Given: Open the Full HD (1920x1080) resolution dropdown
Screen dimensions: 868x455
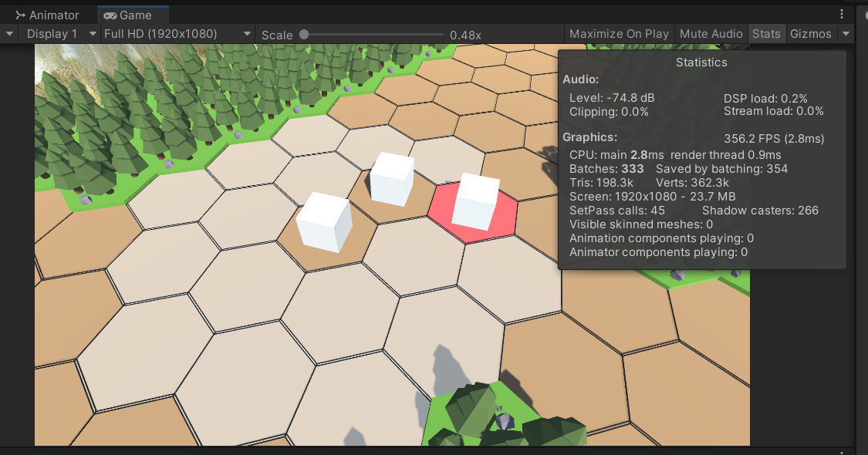Looking at the screenshot, I should tap(177, 34).
